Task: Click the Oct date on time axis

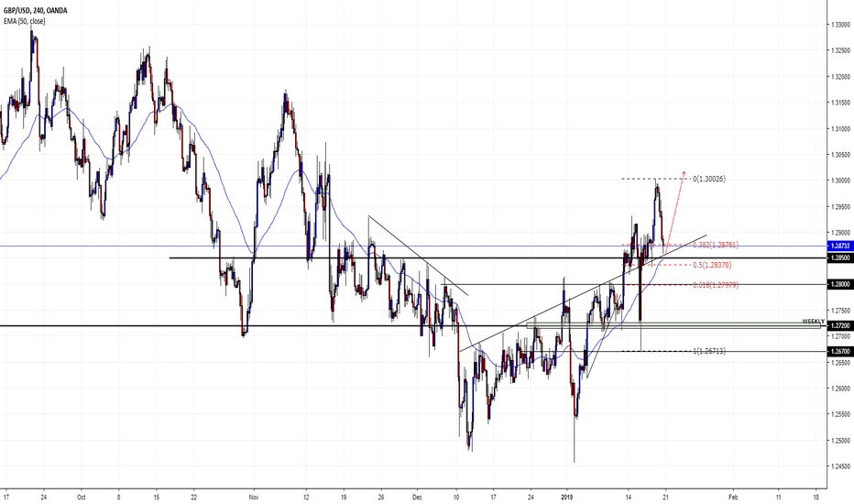Action: (x=82, y=497)
